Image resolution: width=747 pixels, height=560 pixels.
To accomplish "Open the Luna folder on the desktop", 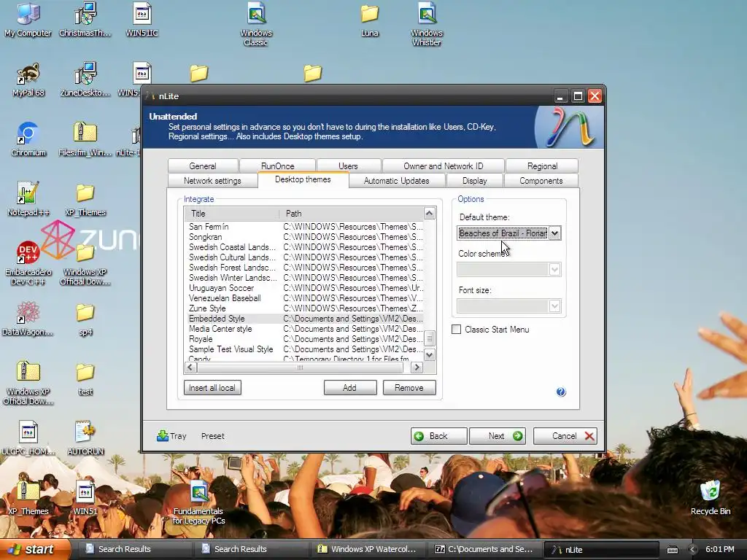I will (x=369, y=20).
